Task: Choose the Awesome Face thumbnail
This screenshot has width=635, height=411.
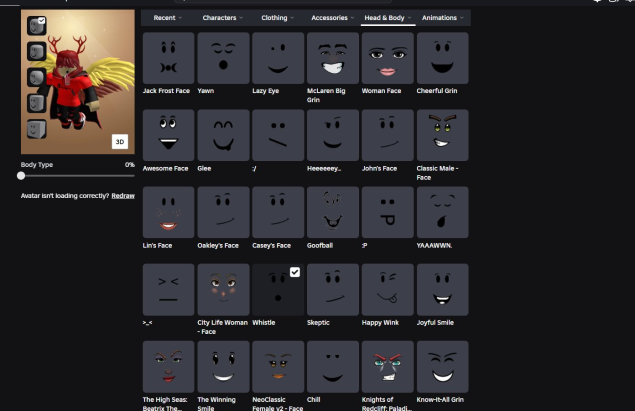Action: pyautogui.click(x=168, y=135)
